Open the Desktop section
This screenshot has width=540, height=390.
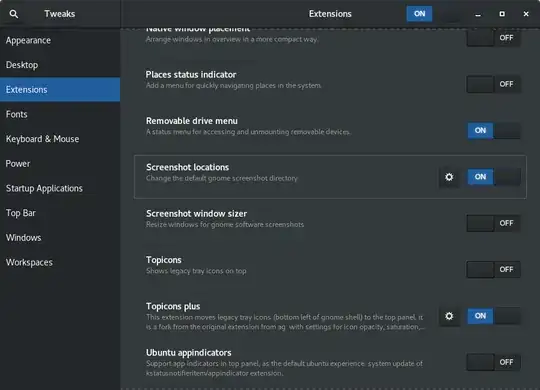pos(60,65)
